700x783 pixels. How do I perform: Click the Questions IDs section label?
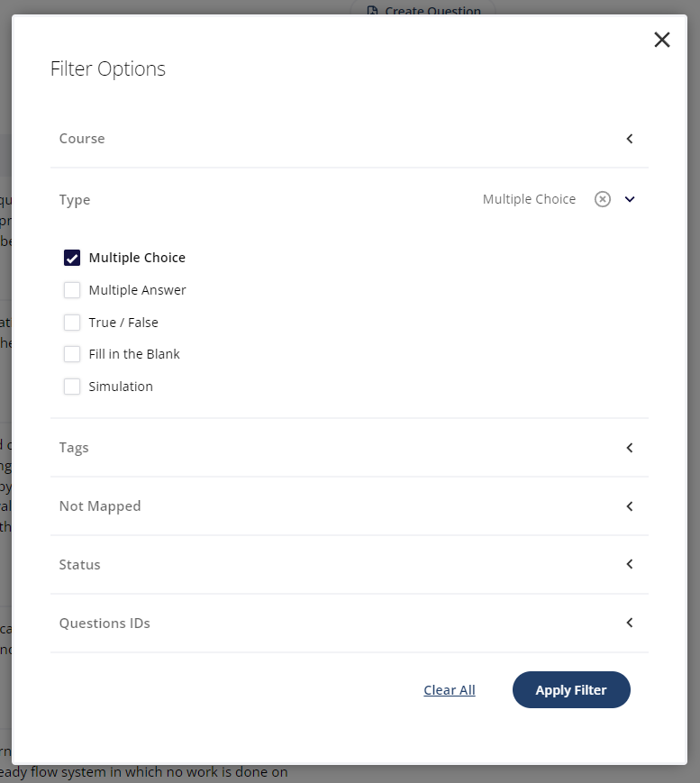[x=105, y=624]
